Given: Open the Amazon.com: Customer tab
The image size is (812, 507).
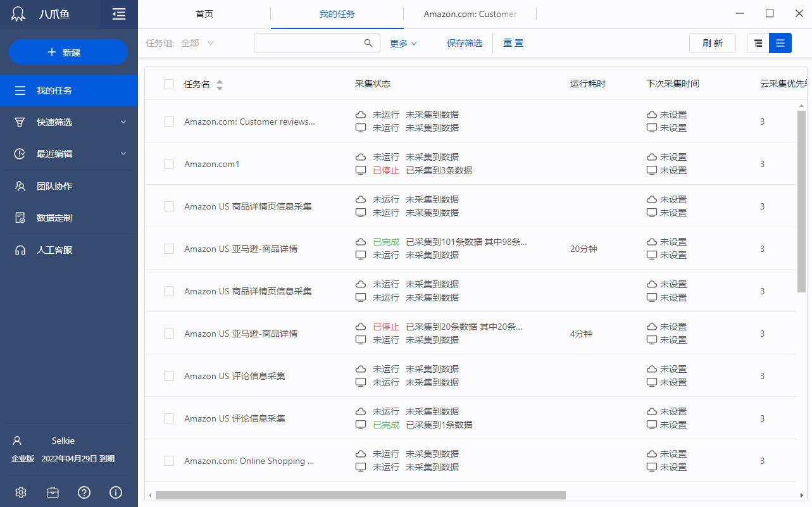Looking at the screenshot, I should point(470,14).
